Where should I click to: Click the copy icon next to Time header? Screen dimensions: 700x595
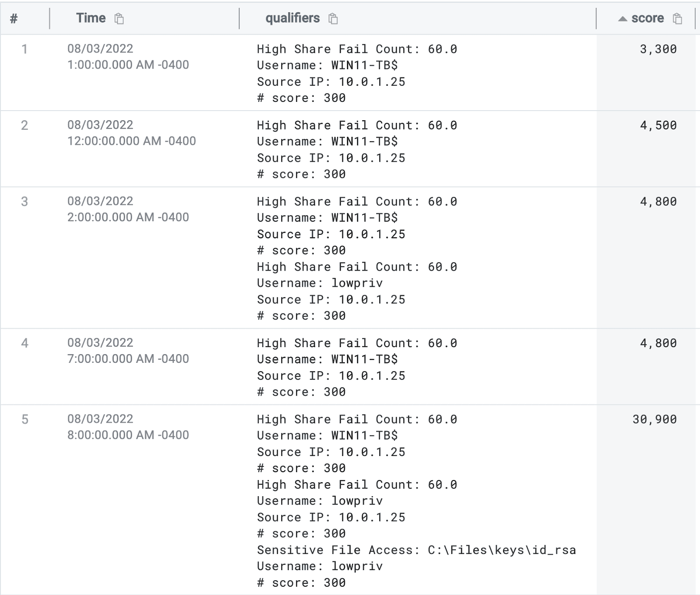click(118, 19)
